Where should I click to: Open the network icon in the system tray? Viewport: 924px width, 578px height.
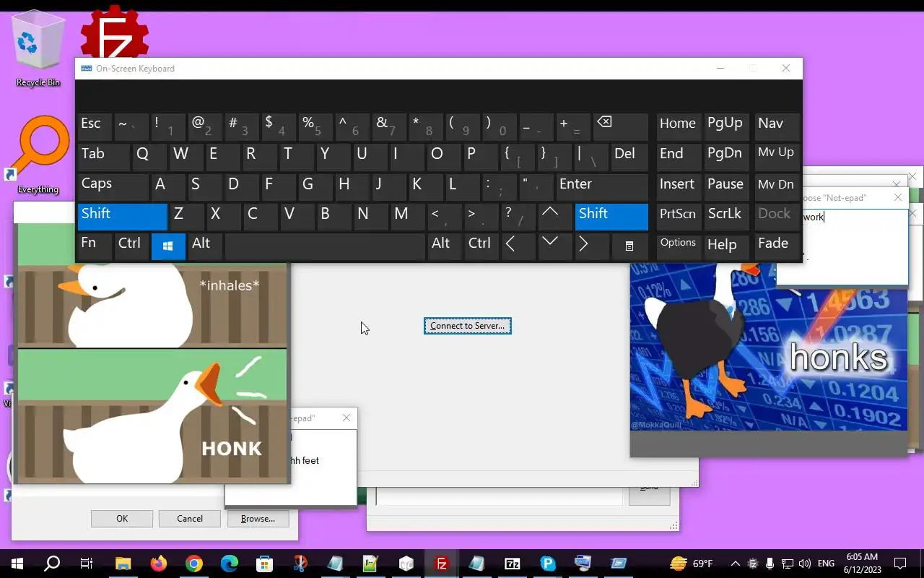click(788, 564)
